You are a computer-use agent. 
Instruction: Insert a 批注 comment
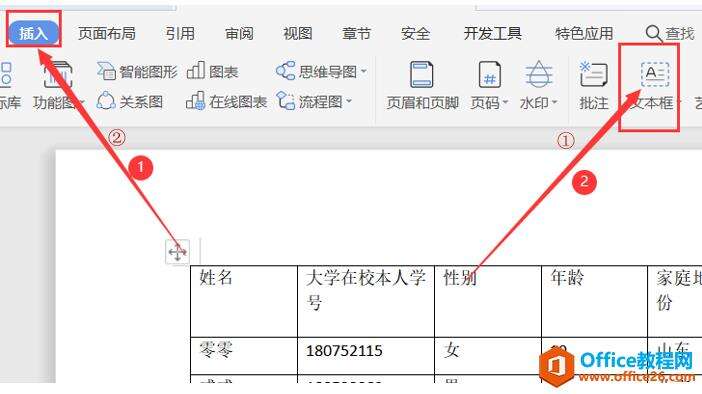[594, 86]
